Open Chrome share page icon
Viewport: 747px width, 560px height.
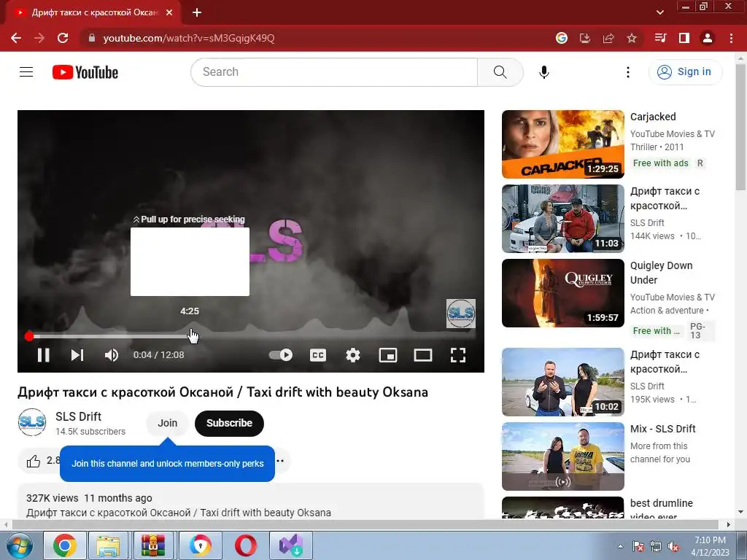coord(608,38)
